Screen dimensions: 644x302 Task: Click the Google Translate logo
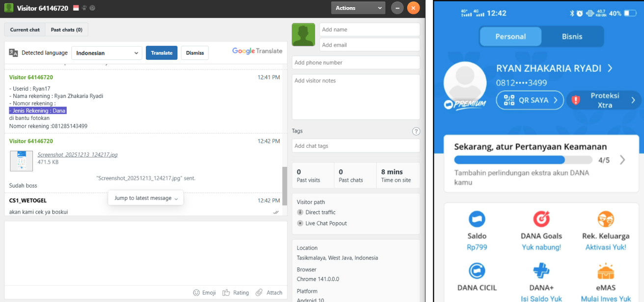pyautogui.click(x=257, y=51)
